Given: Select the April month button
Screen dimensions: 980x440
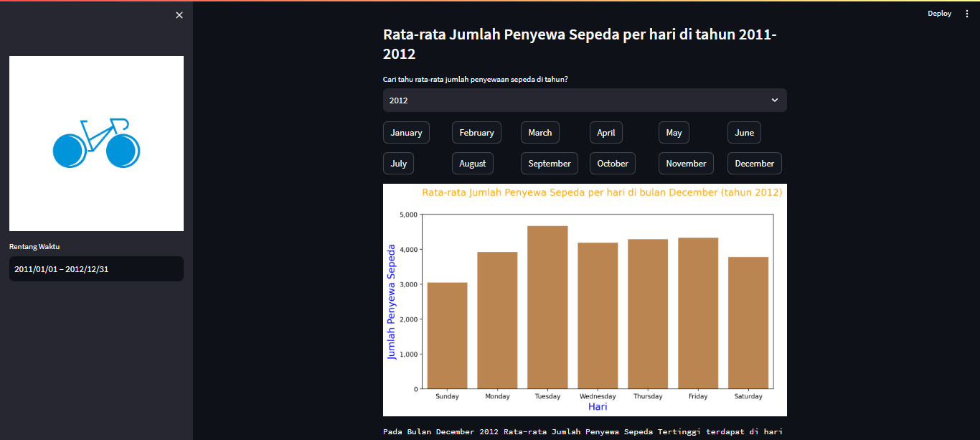Looking at the screenshot, I should (x=606, y=132).
